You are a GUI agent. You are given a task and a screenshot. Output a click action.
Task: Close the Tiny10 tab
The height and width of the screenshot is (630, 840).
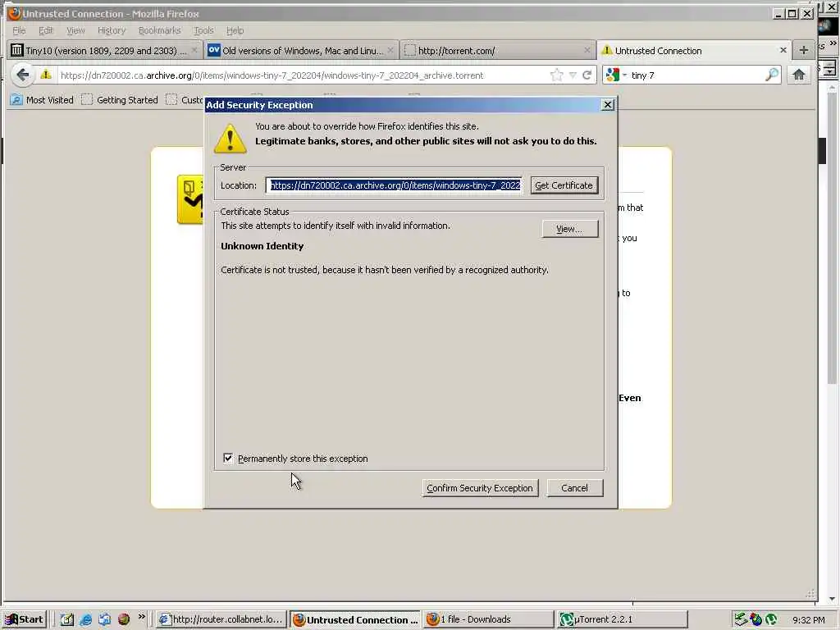click(194, 50)
